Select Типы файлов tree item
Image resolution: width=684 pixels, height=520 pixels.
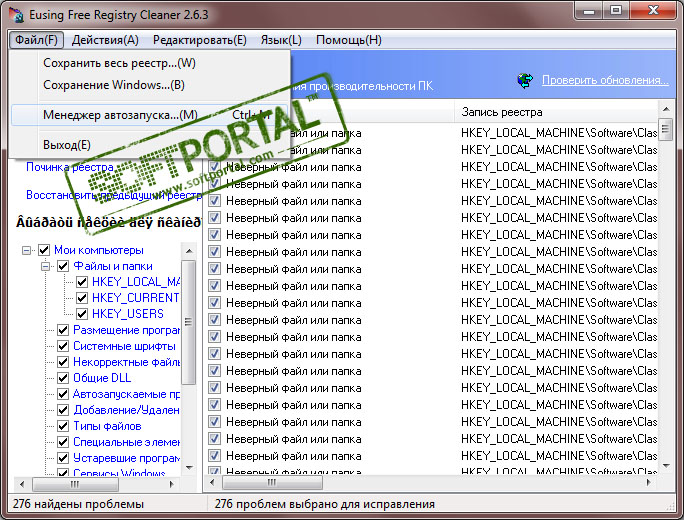click(x=107, y=426)
